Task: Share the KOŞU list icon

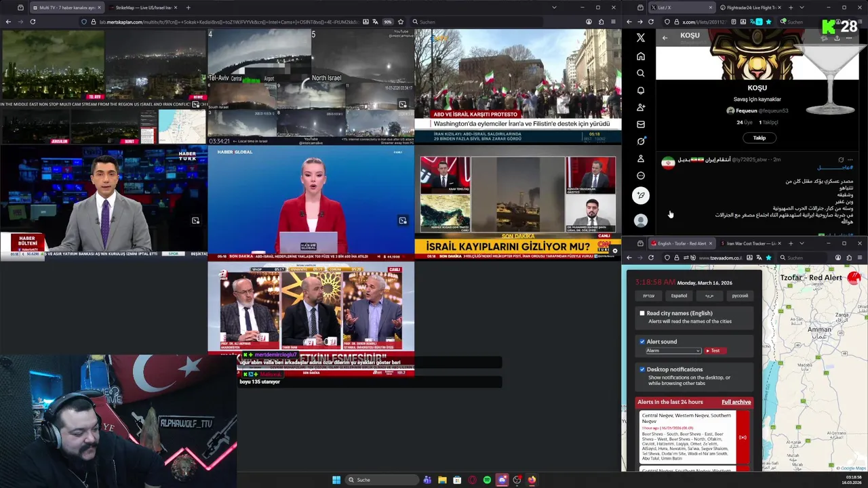Action: (837, 38)
